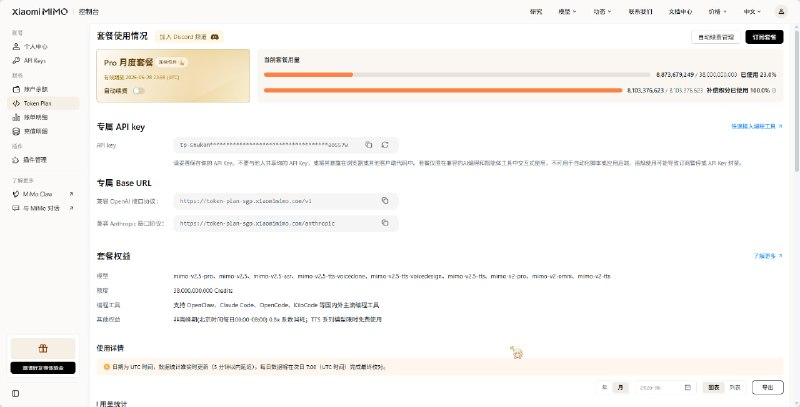Expand the third top nav dropdown
This screenshot has width=800, height=407.
[x=602, y=12]
